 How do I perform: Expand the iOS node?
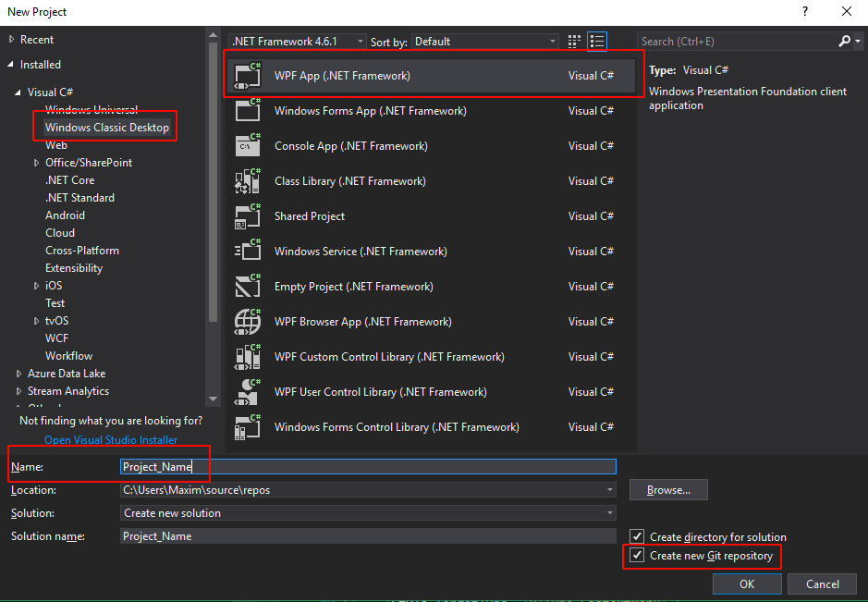[x=37, y=286]
